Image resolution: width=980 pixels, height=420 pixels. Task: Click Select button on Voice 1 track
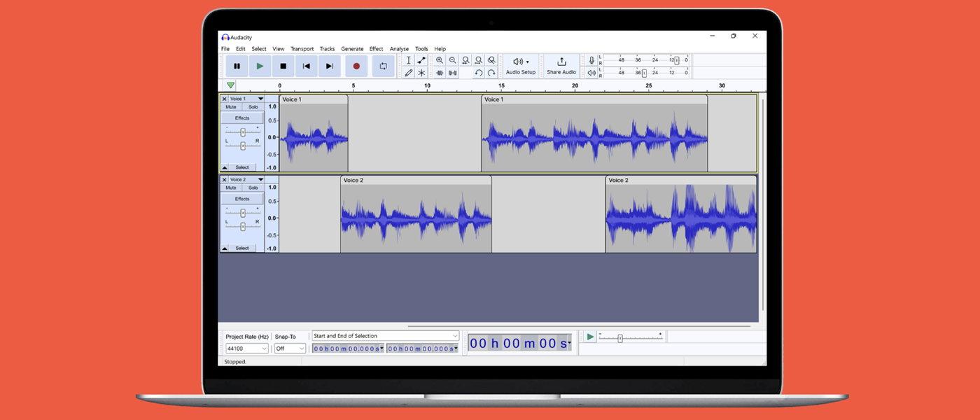242,167
